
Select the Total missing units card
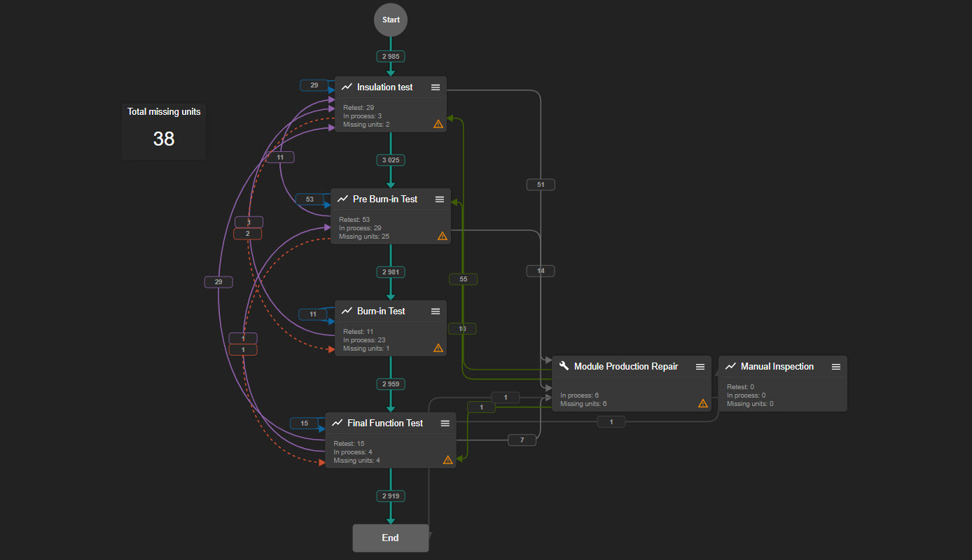[x=164, y=130]
